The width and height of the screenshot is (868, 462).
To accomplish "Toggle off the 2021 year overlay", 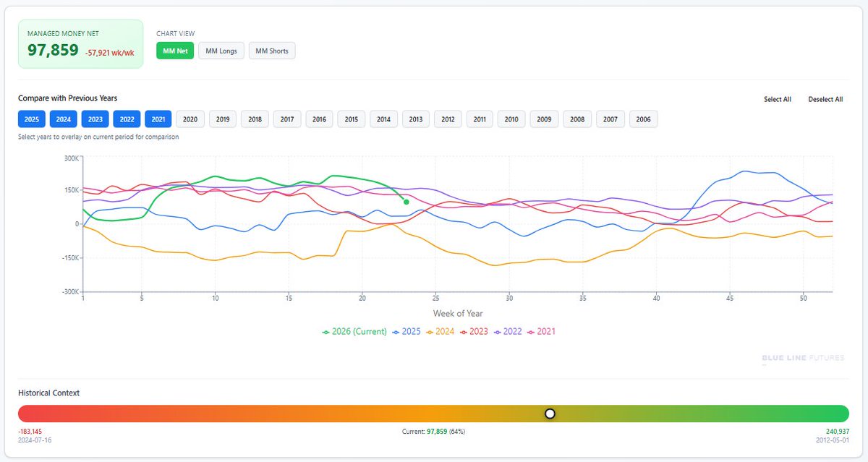I will (158, 119).
